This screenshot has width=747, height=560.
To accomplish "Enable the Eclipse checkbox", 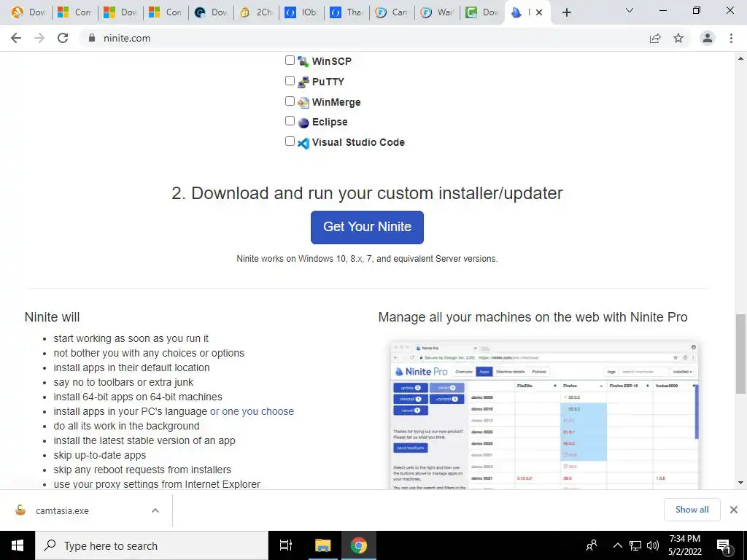I will coord(290,121).
